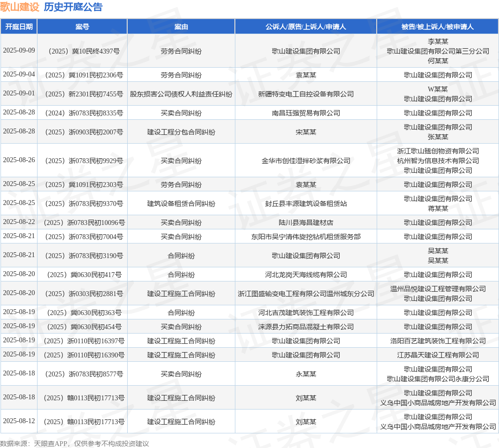Click plaintiff 封丘县丰源建筑设备租赁站
499x448 pixels.
coord(306,204)
